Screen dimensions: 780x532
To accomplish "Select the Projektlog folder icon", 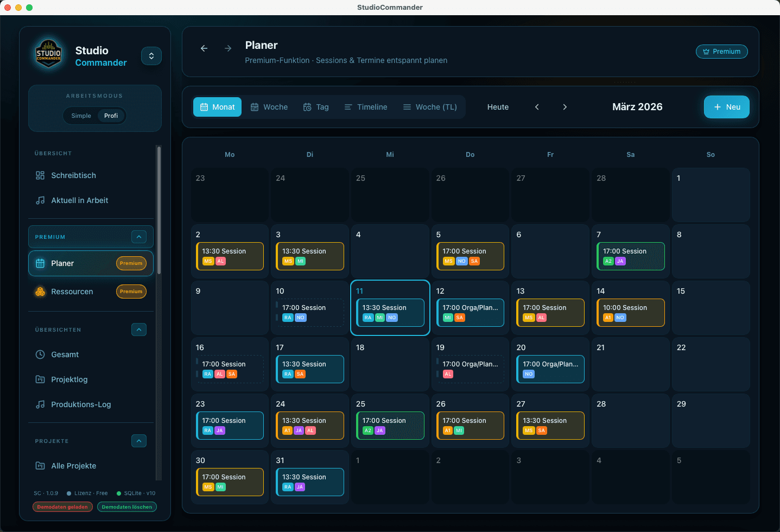I will pos(40,379).
